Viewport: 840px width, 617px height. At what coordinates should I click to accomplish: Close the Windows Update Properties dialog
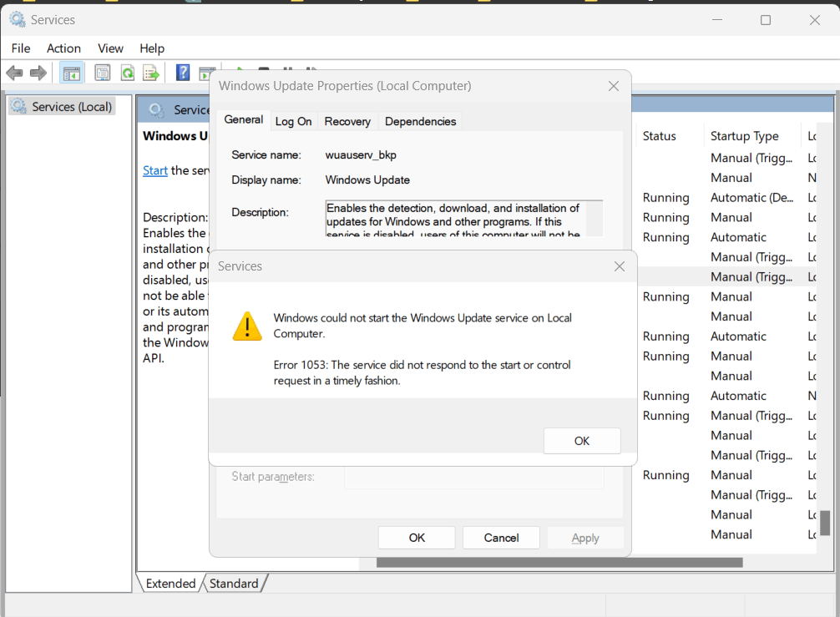614,86
